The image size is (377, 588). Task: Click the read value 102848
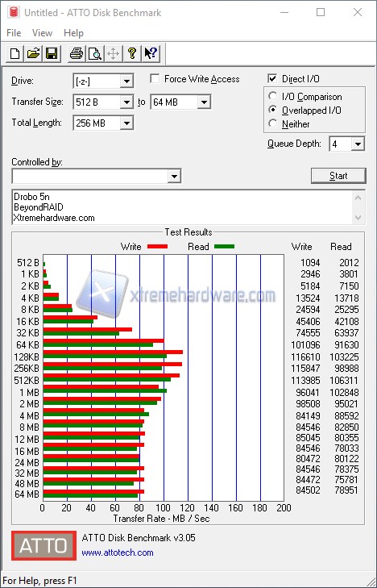coord(344,392)
